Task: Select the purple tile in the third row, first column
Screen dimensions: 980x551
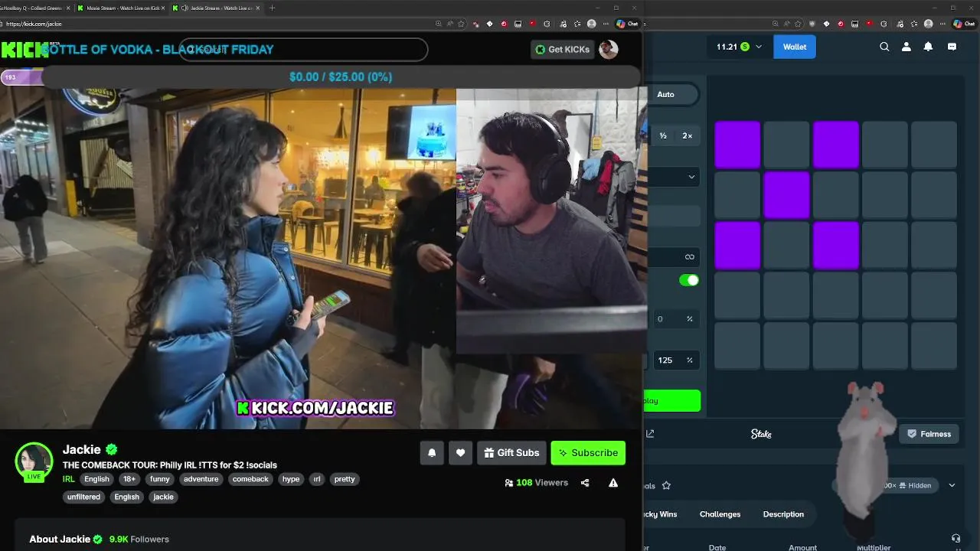Action: [737, 246]
